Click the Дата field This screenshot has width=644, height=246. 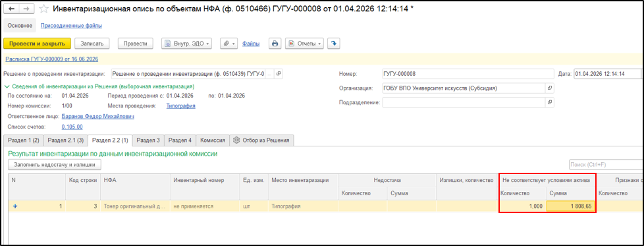pyautogui.click(x=606, y=74)
